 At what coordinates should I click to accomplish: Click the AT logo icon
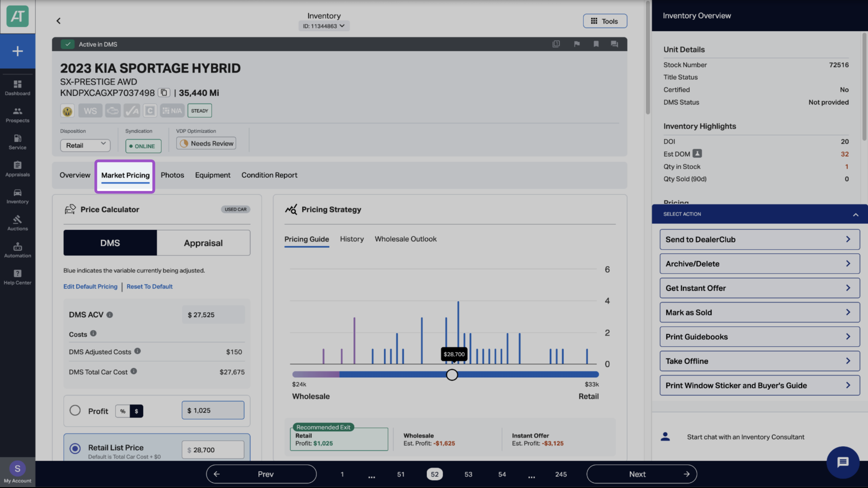pos(17,16)
